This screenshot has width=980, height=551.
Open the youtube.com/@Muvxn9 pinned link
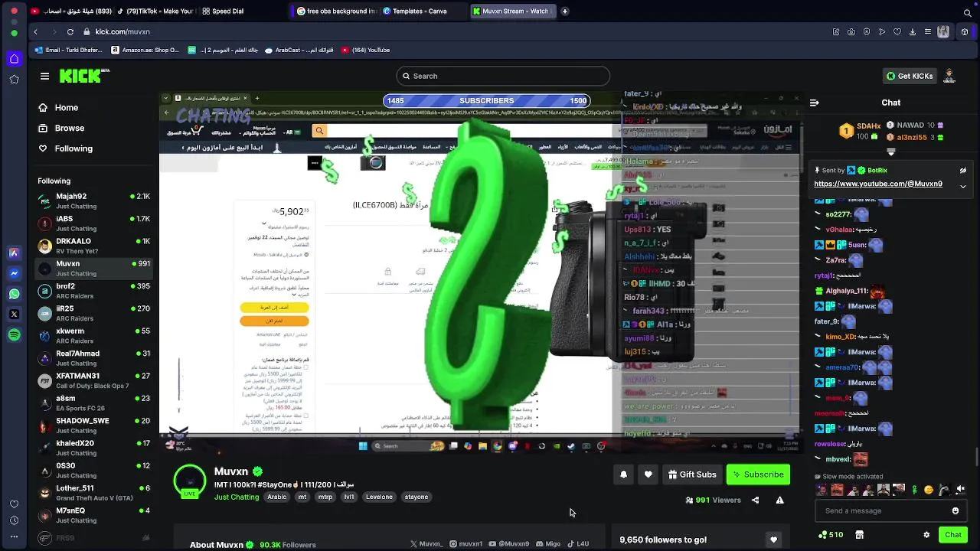[x=878, y=184]
